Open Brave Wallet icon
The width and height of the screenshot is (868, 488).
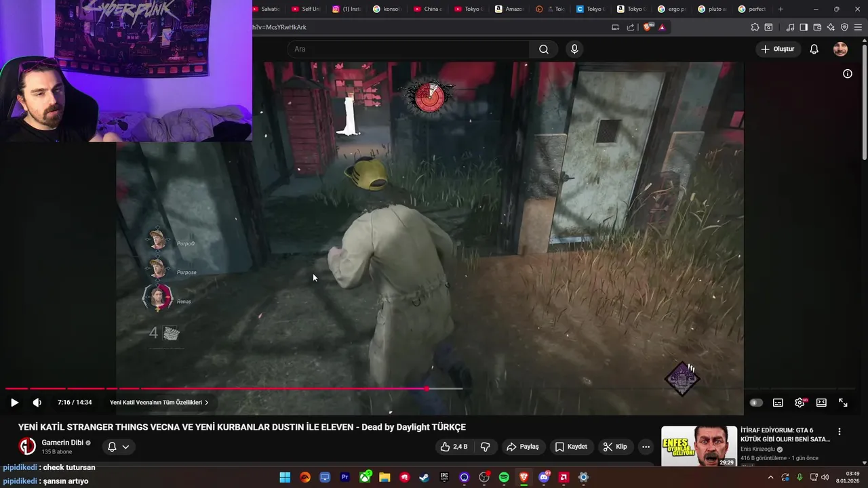[x=817, y=27]
